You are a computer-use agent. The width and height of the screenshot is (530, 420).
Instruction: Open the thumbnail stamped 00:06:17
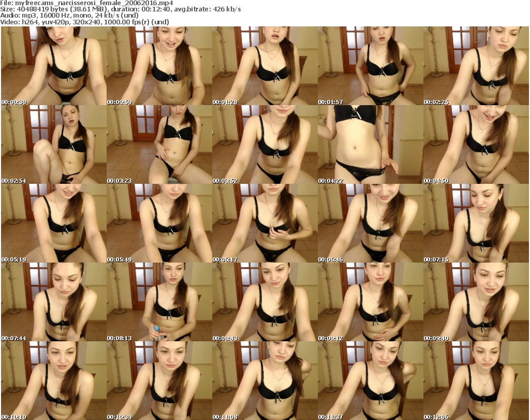[265, 223]
